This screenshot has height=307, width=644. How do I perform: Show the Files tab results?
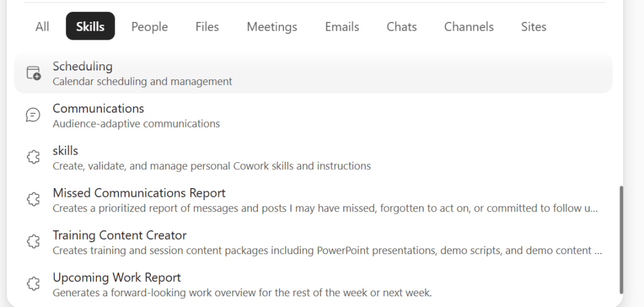tap(207, 26)
